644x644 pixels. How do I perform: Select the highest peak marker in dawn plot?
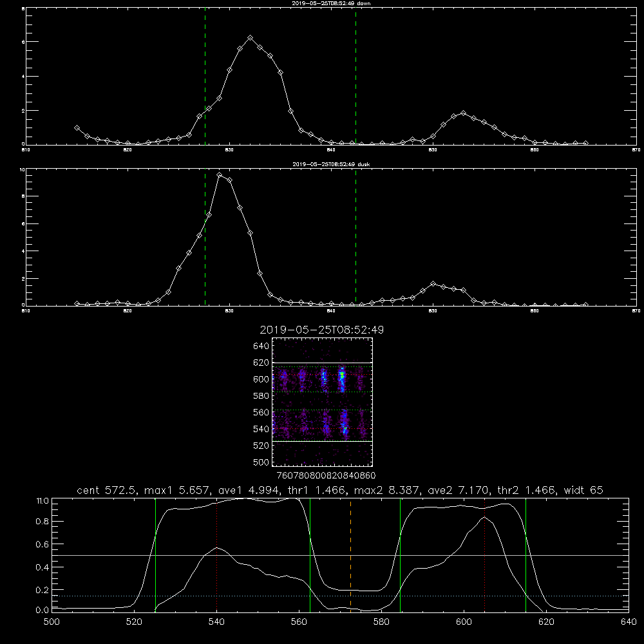click(250, 38)
